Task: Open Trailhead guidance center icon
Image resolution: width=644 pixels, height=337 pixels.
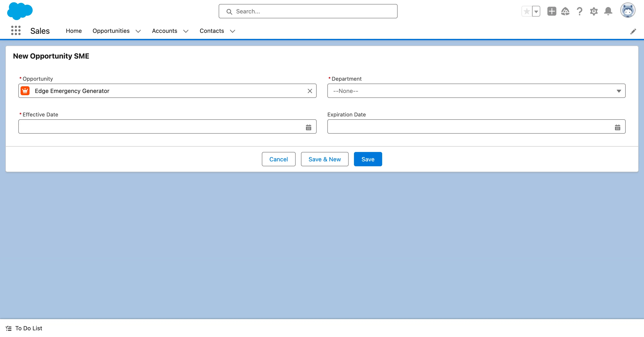Action: [x=565, y=11]
